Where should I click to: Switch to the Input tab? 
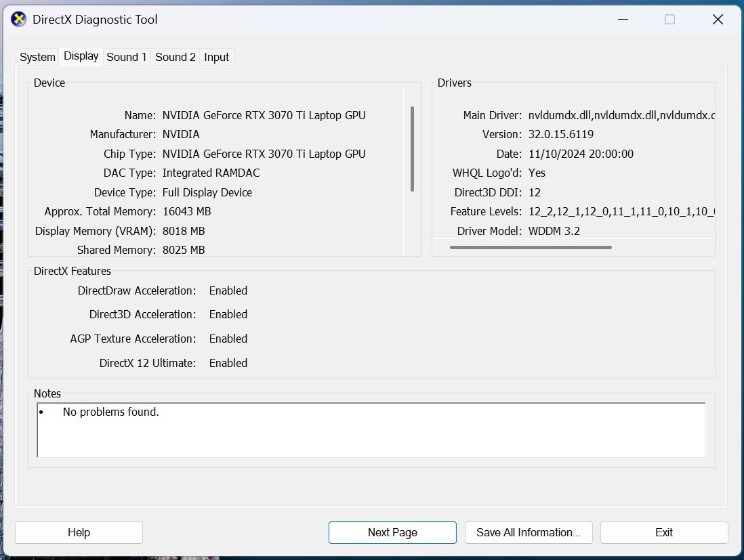pos(216,58)
